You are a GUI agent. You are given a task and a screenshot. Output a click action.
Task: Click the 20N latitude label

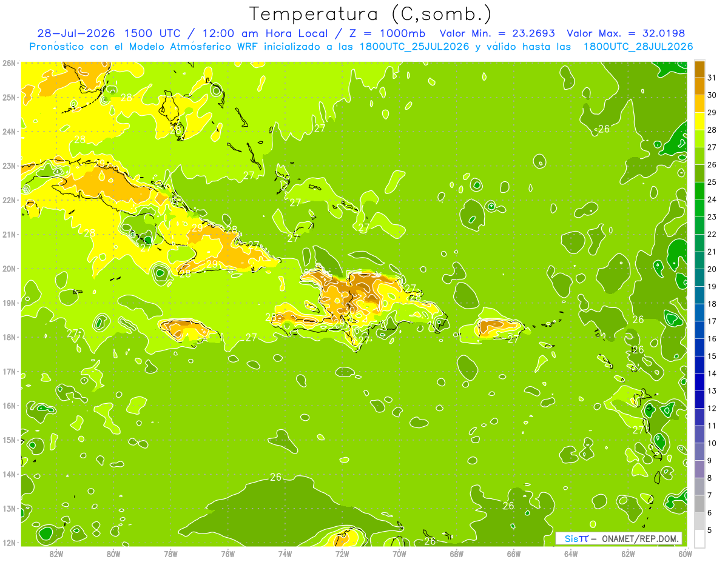pos(8,269)
